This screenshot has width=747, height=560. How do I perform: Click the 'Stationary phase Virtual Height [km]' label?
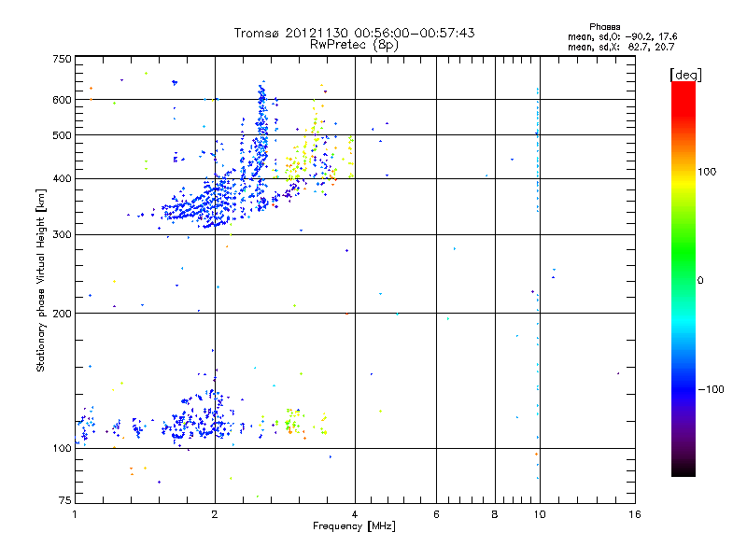coord(40,280)
